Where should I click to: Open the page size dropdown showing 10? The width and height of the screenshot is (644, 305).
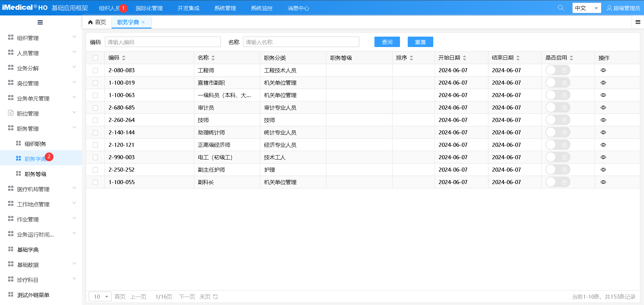(x=100, y=297)
